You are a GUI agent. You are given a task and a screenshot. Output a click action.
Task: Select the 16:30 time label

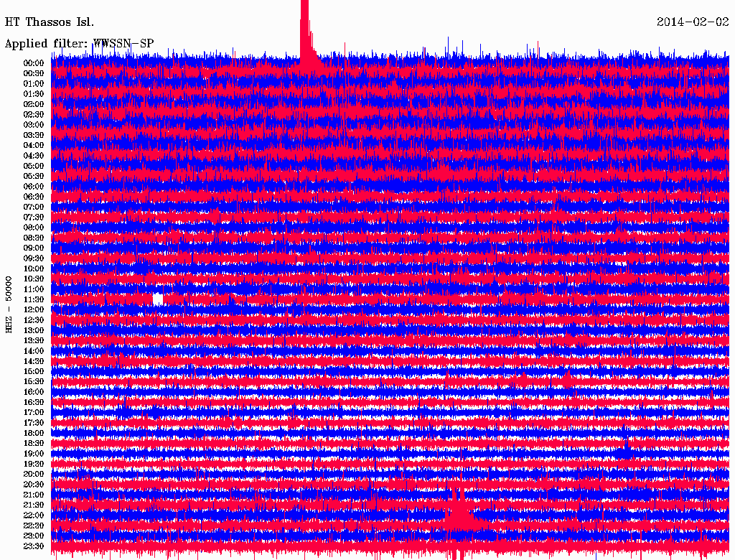coord(33,402)
